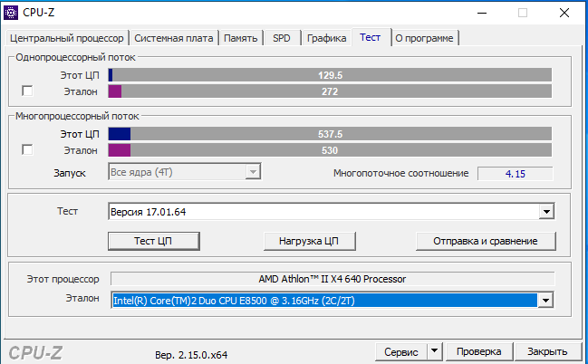The width and height of the screenshot is (588, 364).
Task: Click the Сервис button
Action: click(401, 352)
